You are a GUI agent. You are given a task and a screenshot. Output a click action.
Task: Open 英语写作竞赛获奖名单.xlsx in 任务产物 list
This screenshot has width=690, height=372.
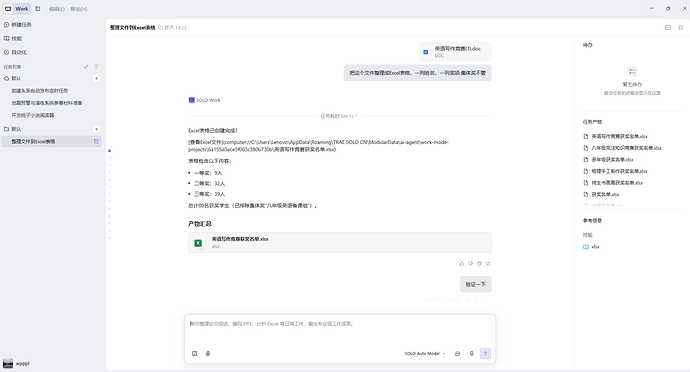615,136
